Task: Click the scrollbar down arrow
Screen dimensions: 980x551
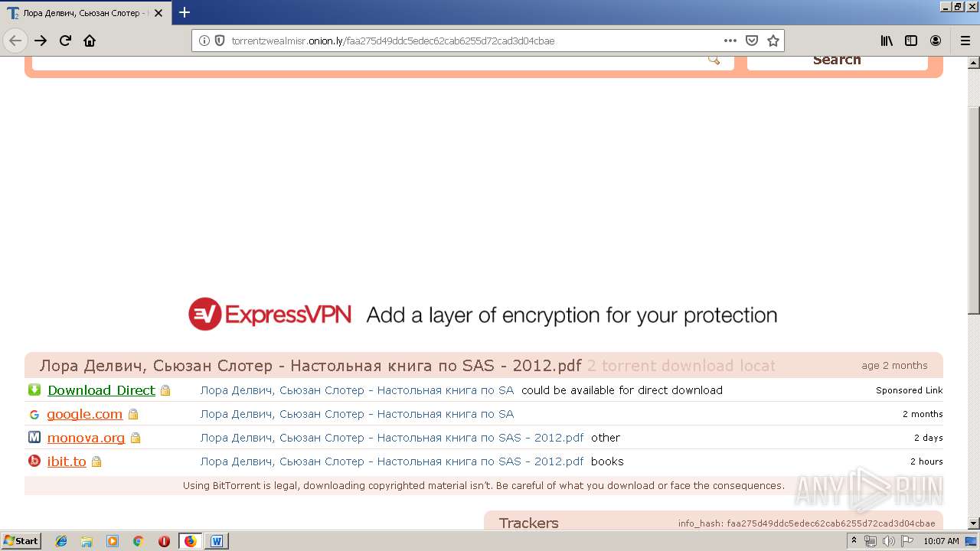Action: coord(973,523)
